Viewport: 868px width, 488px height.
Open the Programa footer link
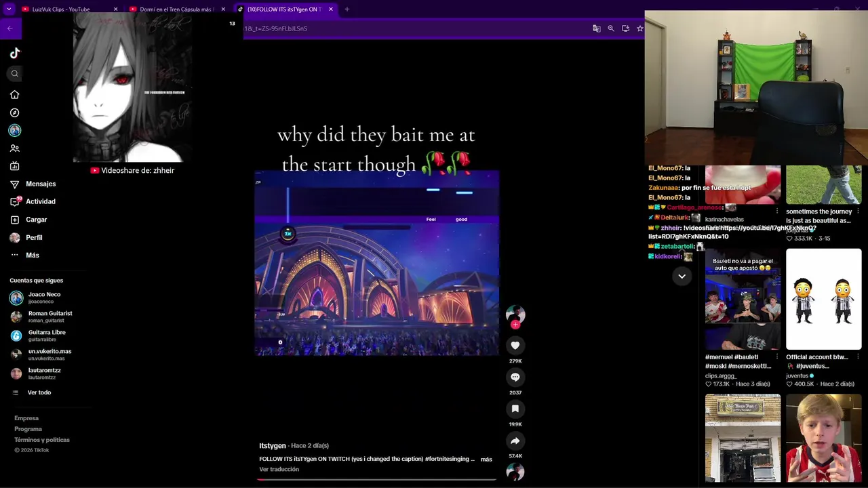[x=28, y=429]
